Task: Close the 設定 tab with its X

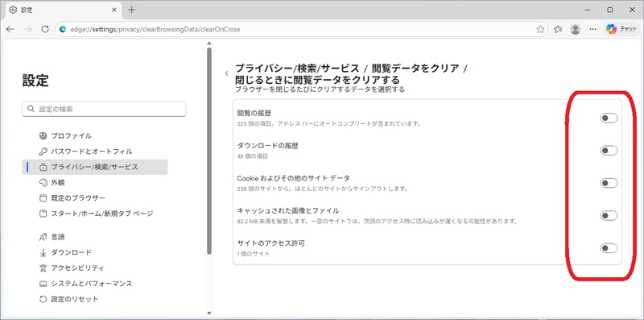Action: coord(114,10)
